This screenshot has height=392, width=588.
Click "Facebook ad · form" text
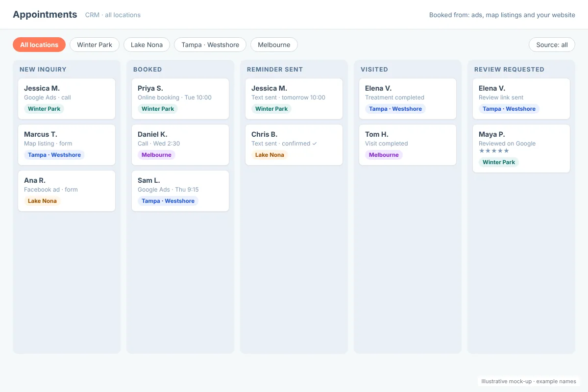51,190
